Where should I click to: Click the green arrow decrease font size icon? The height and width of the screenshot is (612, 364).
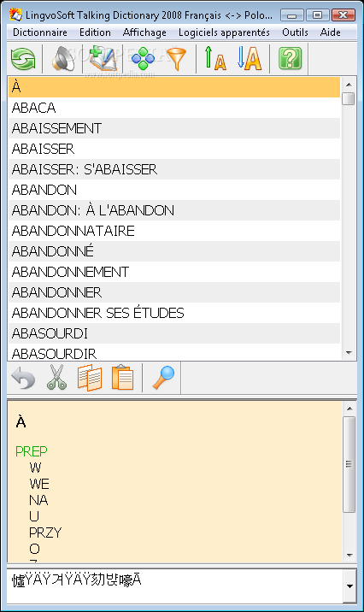click(215, 59)
